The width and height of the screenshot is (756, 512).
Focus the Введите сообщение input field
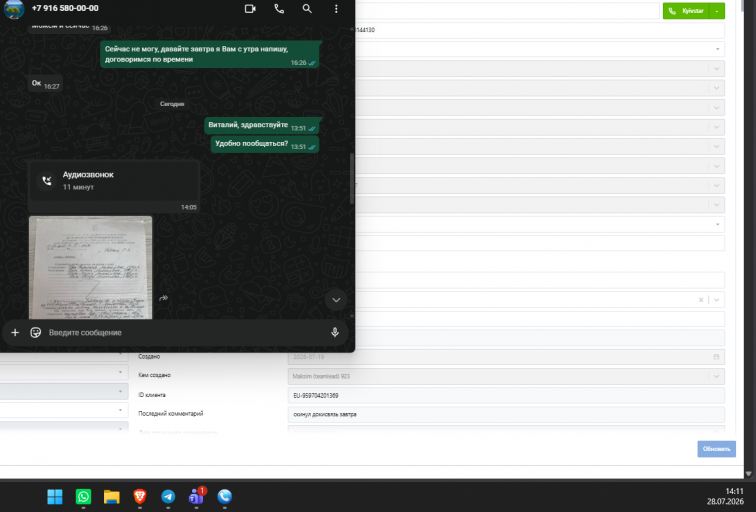(x=186, y=332)
